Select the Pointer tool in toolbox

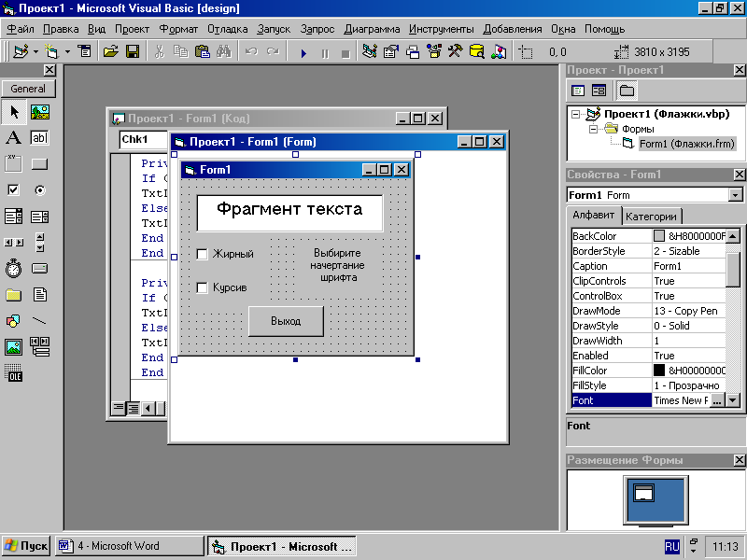pyautogui.click(x=14, y=112)
